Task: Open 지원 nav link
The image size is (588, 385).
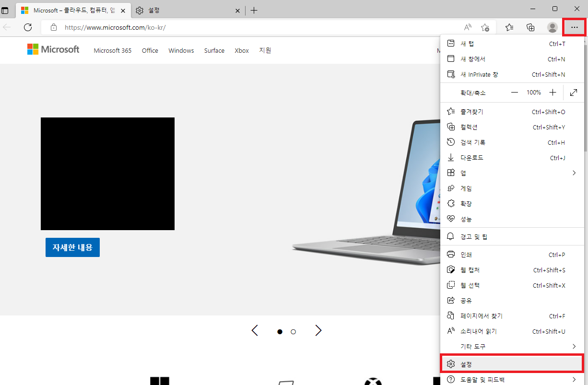Action: tap(265, 50)
